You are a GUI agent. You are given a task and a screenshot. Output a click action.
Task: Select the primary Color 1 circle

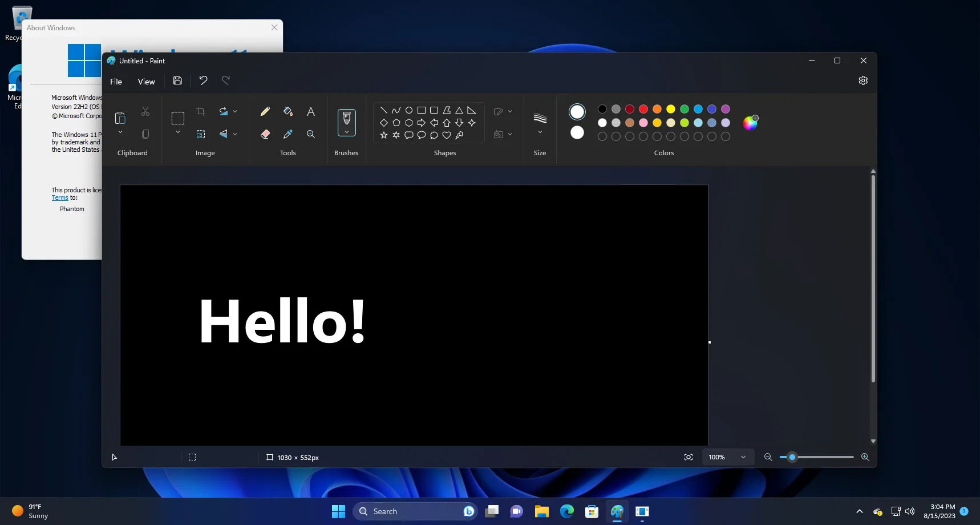point(577,112)
